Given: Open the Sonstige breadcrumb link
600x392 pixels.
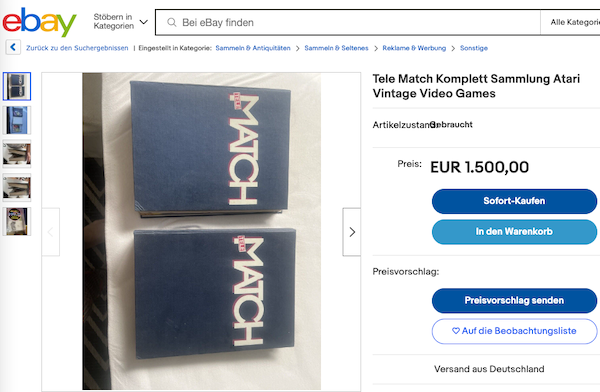Looking at the screenshot, I should click(x=474, y=48).
